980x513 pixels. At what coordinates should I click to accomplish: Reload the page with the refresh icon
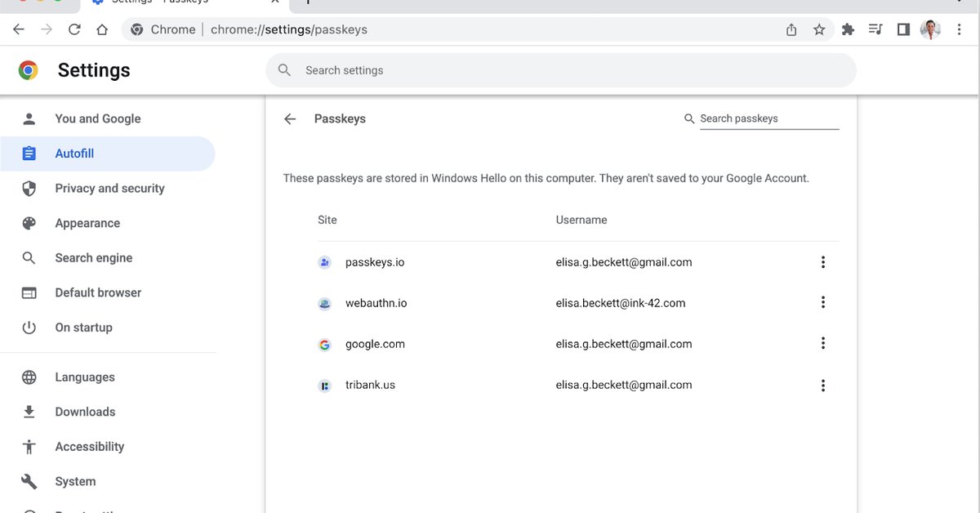(74, 29)
